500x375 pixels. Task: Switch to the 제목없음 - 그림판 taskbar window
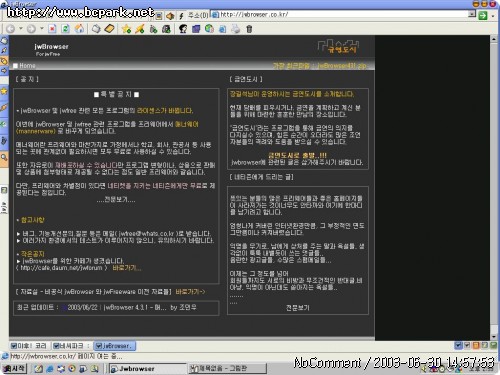click(x=228, y=369)
